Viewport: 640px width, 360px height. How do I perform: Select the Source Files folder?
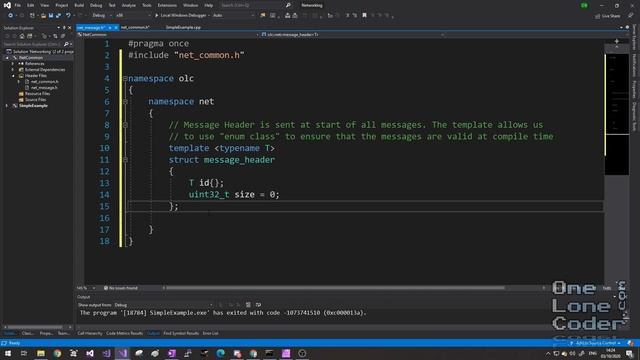36,100
